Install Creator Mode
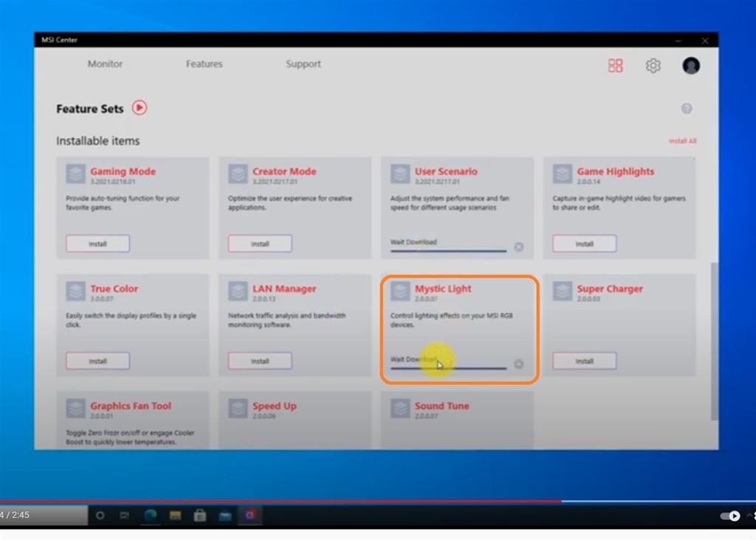Image resolution: width=756 pixels, height=540 pixels. 260,244
